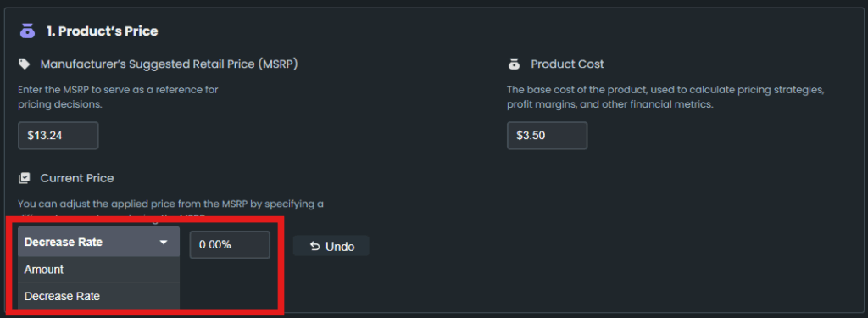868x318 pixels.
Task: Click the Current Price label text
Action: (77, 178)
